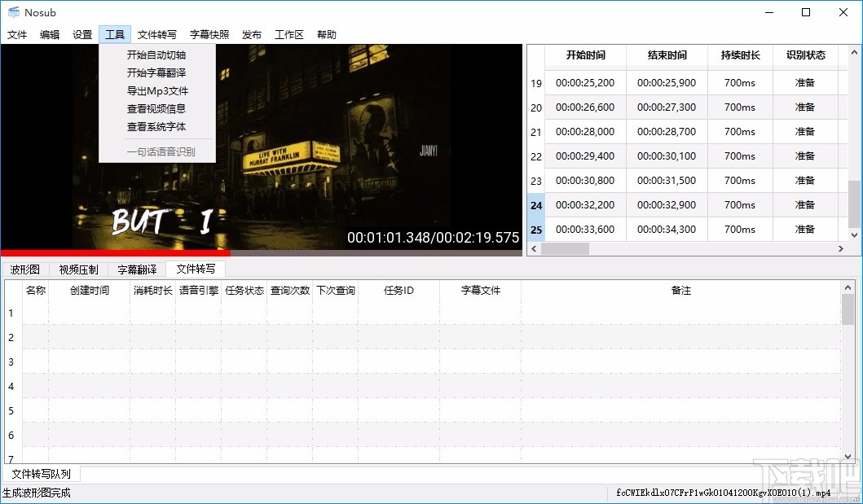Select subtitle row number 24
863x504 pixels.
tap(536, 205)
